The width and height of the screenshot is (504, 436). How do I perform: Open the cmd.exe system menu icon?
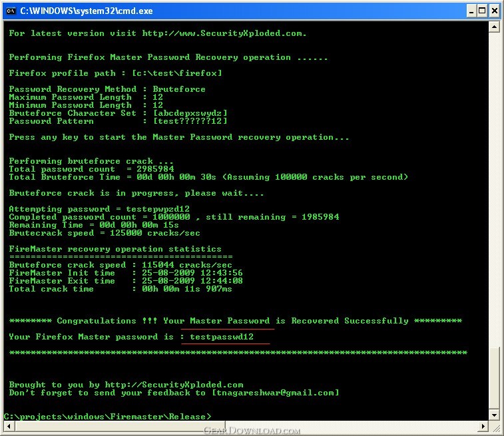(x=11, y=11)
